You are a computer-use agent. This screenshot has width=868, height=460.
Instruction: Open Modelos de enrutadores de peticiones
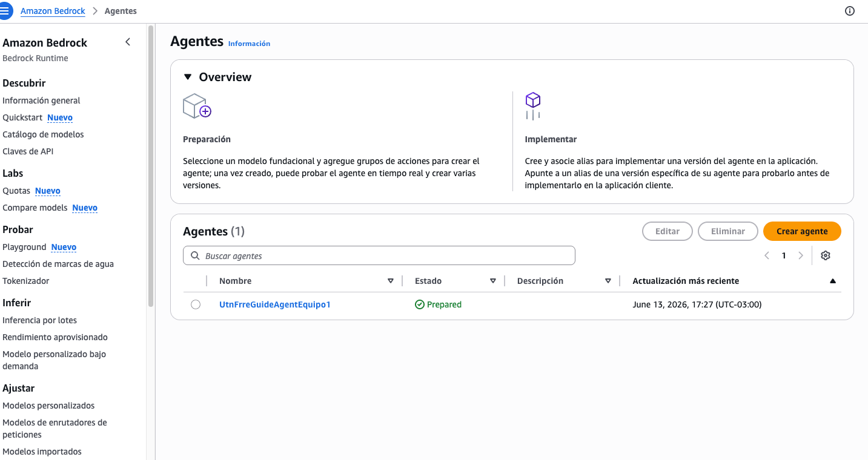coord(55,429)
